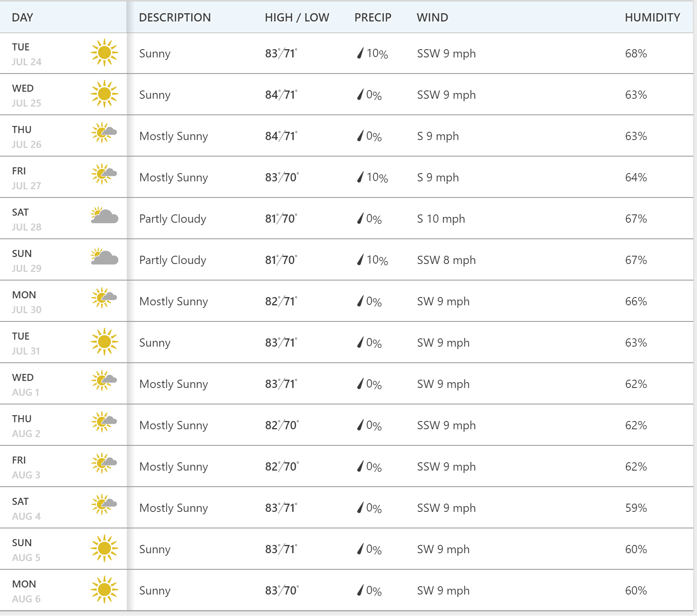Click the 84°/71° temperature for Thu Jul 26
This screenshot has height=616, width=697.
[x=281, y=136]
